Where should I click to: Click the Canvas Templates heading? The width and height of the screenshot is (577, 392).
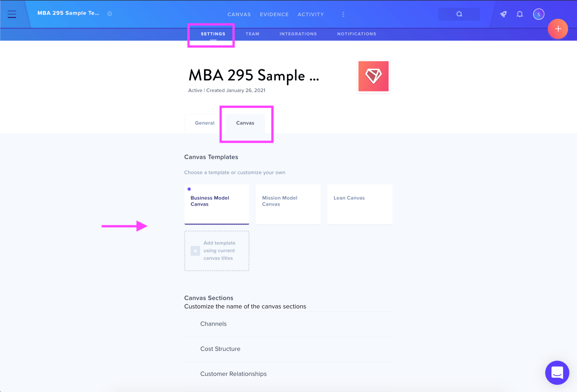pyautogui.click(x=211, y=157)
